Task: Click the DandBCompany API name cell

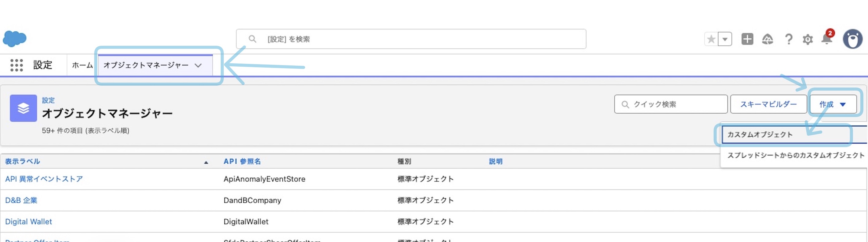Action: pyautogui.click(x=252, y=200)
